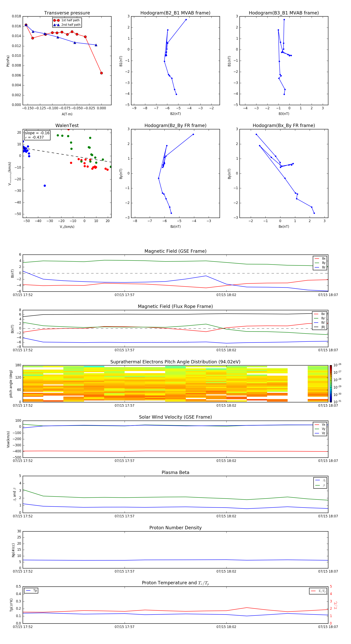Click 'Magnetic Field (Flux Rope Frame)' title
The width and height of the screenshot is (351, 644).
175,307
